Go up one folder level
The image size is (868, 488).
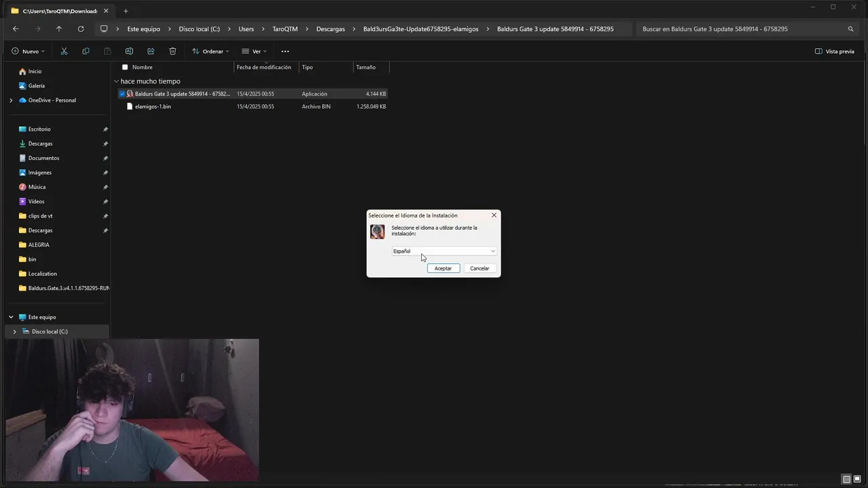pyautogui.click(x=59, y=29)
